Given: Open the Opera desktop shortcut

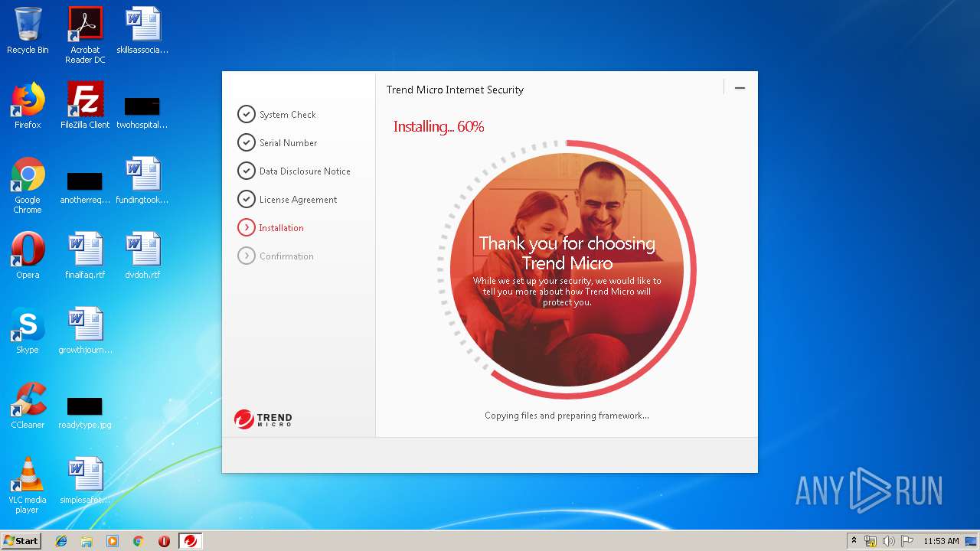Looking at the screenshot, I should 28,256.
